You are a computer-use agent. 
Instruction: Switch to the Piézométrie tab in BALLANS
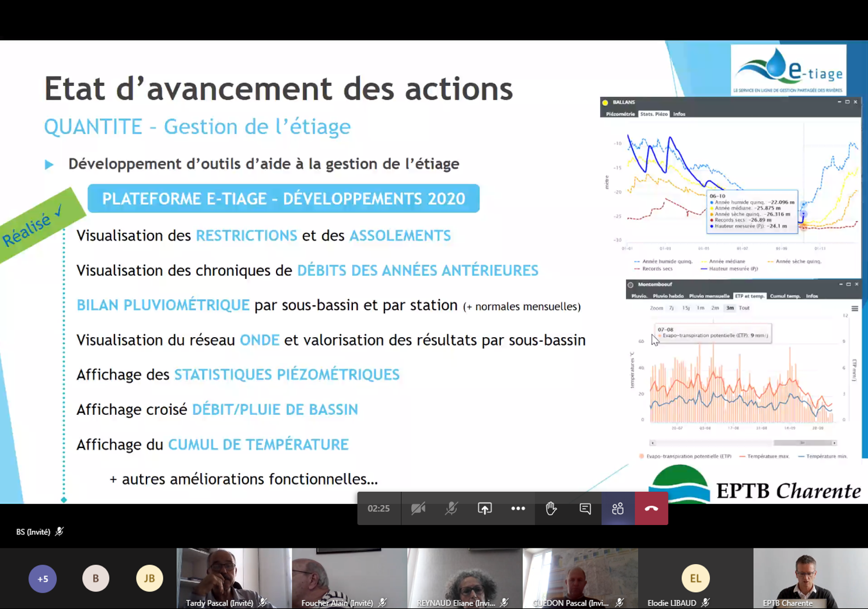[x=620, y=114]
